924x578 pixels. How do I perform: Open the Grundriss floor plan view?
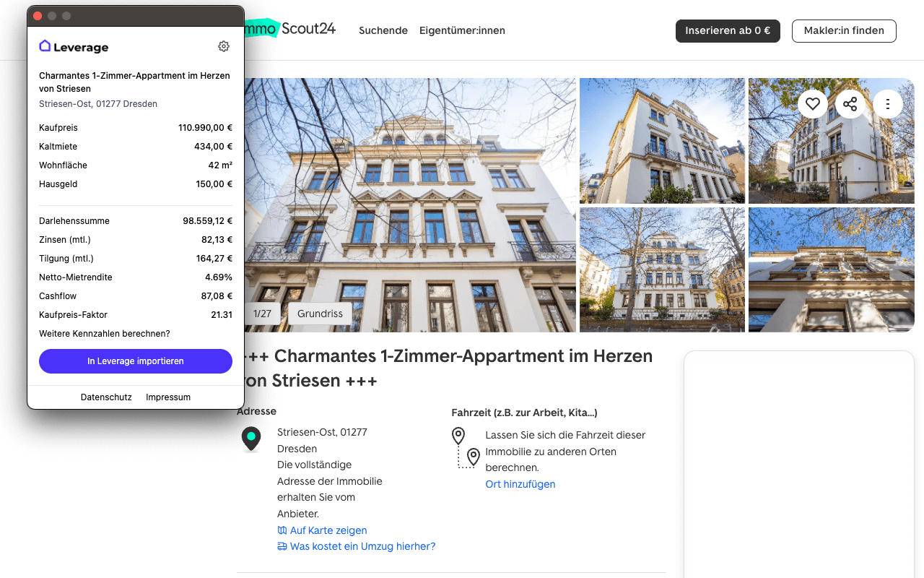(319, 314)
